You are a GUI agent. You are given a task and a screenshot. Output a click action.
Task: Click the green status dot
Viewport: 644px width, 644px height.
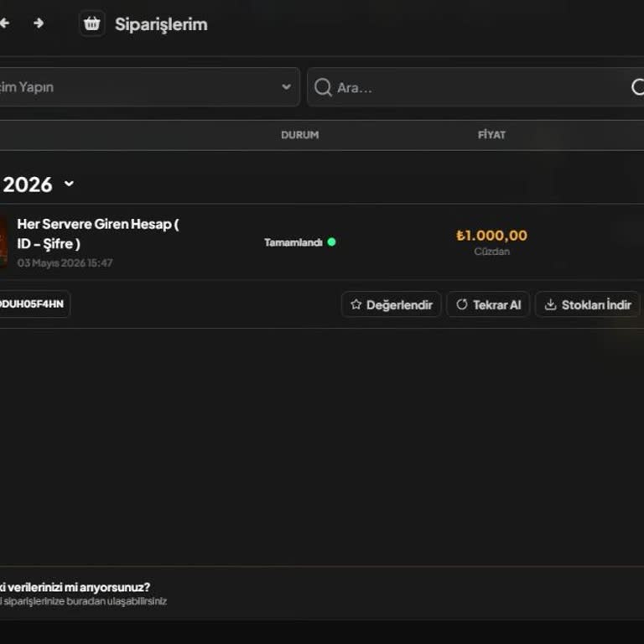point(331,241)
